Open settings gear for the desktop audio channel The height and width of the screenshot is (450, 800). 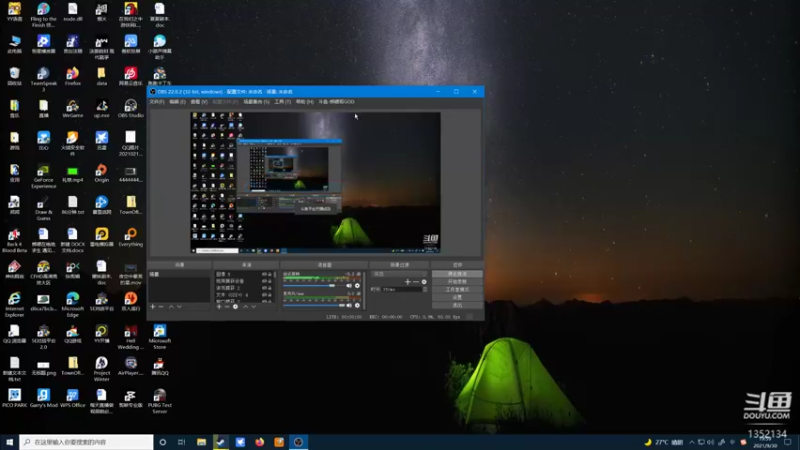[x=357, y=286]
